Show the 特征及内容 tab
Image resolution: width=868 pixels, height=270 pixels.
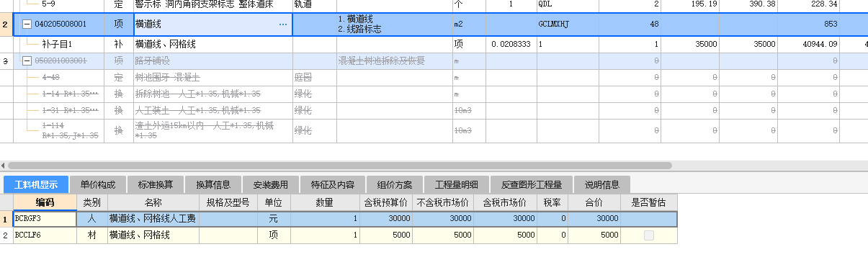tap(332, 184)
